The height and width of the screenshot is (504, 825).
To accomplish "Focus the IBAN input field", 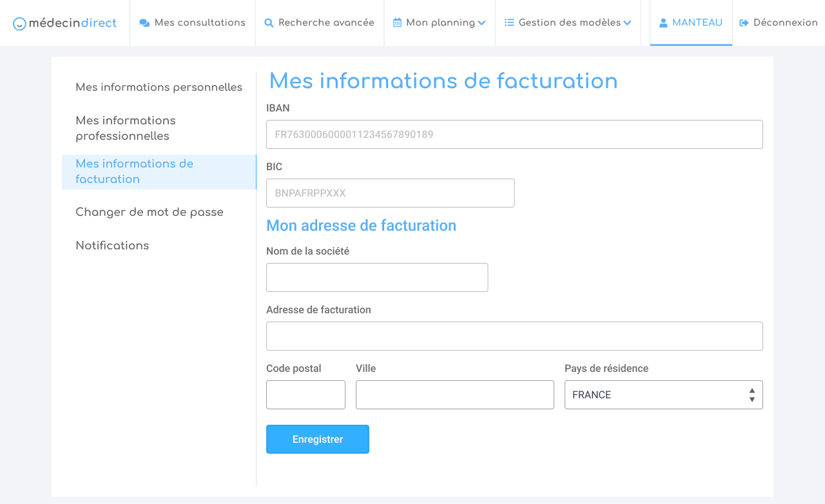I will click(514, 134).
